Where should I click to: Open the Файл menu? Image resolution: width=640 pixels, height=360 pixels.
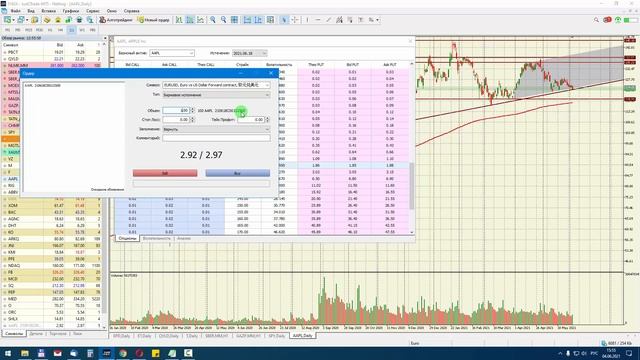coord(16,11)
